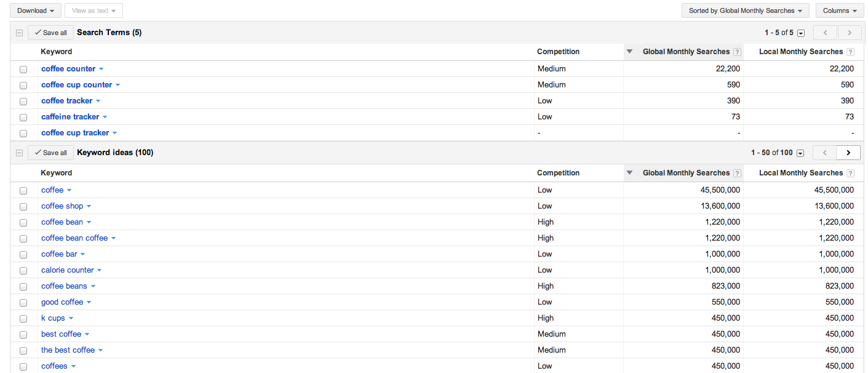Sort Search Terms by Competition column header
The image size is (868, 373).
[558, 52]
